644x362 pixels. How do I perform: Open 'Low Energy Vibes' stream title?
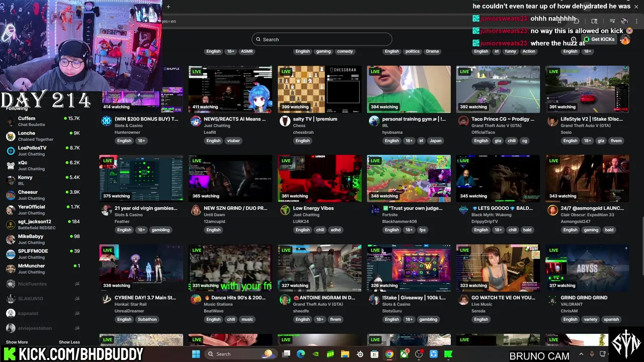(313, 208)
